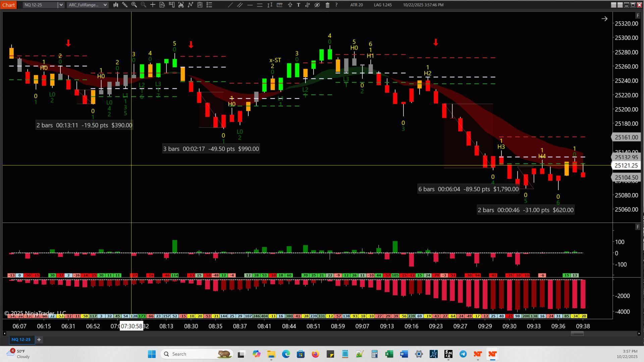Click the orange Chart menu button
This screenshot has width=644, height=362.
[8, 5]
